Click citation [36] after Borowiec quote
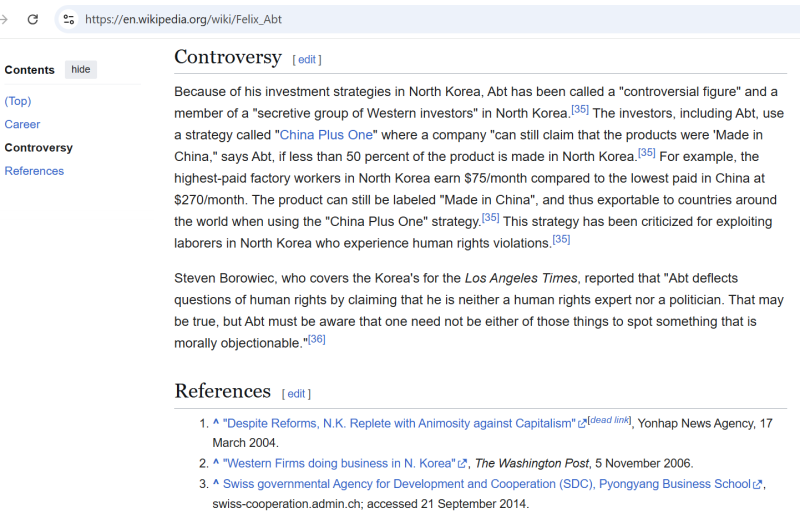Screen dimensions: 800x513 pyautogui.click(x=317, y=339)
